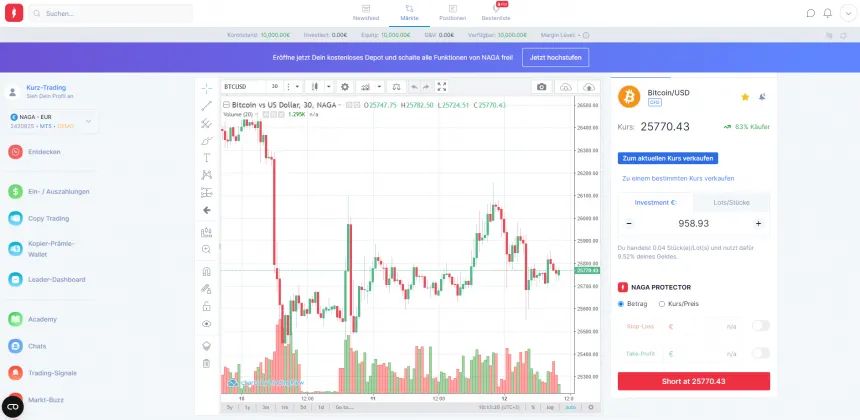Open Leader-Dashboard in the sidebar

pyautogui.click(x=56, y=280)
